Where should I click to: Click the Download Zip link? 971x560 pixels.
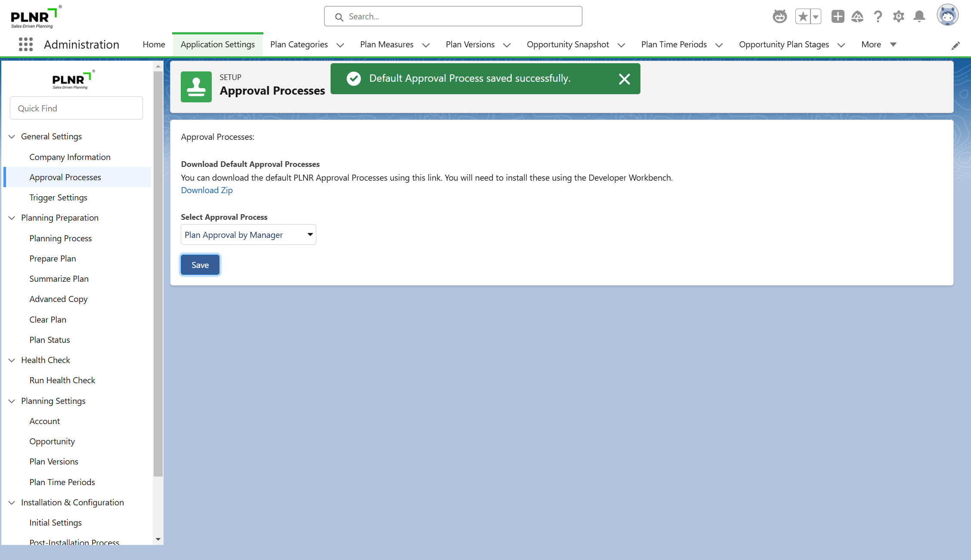207,190
